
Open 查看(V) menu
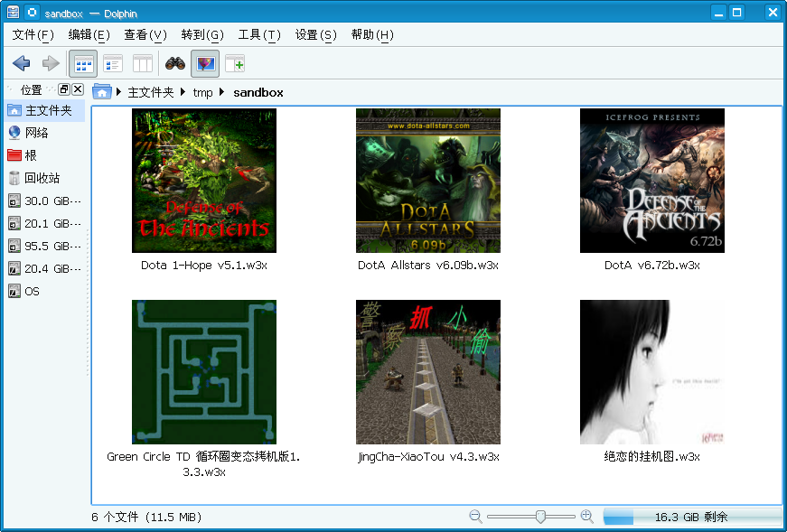click(x=145, y=34)
